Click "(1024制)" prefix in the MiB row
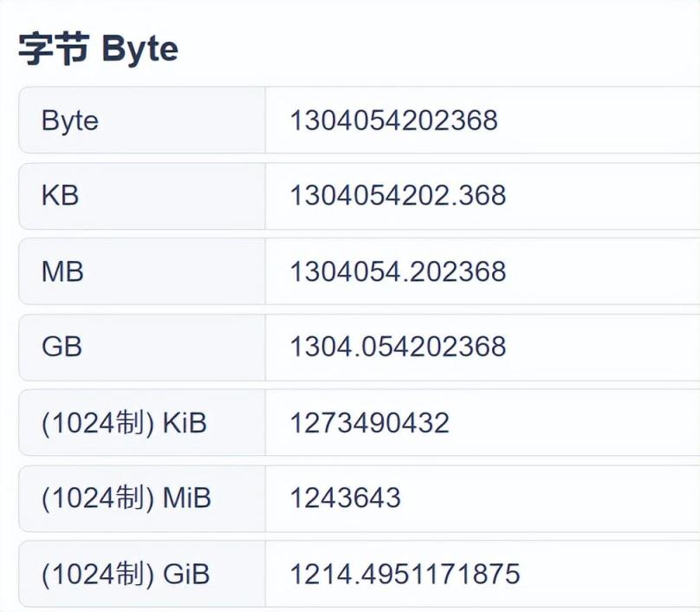 point(97,498)
